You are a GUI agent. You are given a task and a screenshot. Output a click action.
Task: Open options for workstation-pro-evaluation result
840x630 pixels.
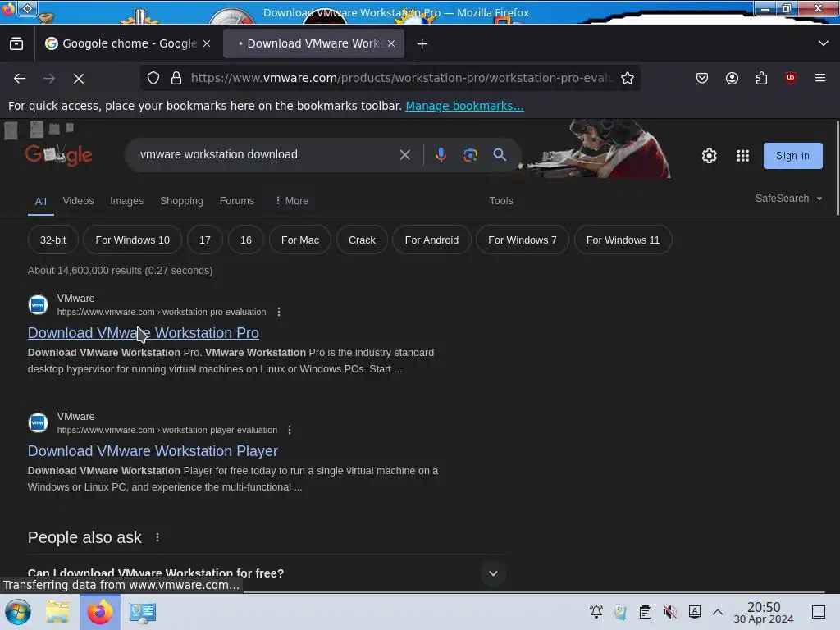point(279,312)
